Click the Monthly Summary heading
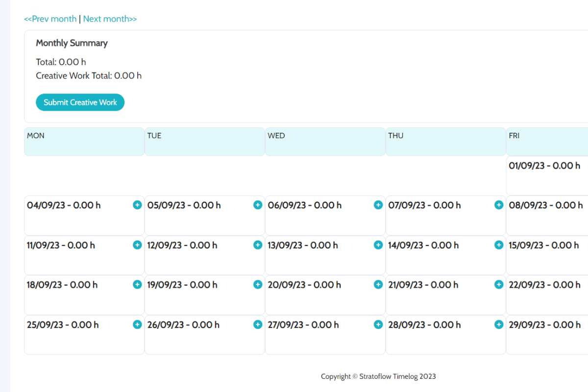 pyautogui.click(x=72, y=43)
